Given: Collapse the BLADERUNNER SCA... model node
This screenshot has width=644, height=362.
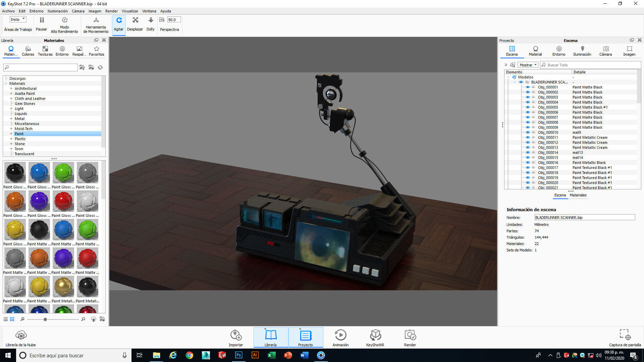Looking at the screenshot, I should coord(515,82).
